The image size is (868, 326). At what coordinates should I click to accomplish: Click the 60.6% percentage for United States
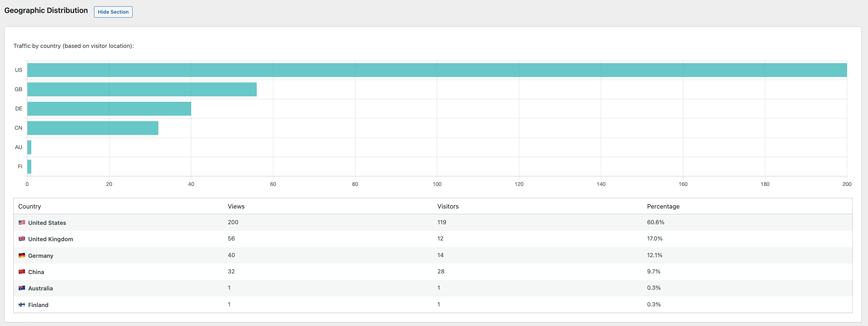click(655, 222)
